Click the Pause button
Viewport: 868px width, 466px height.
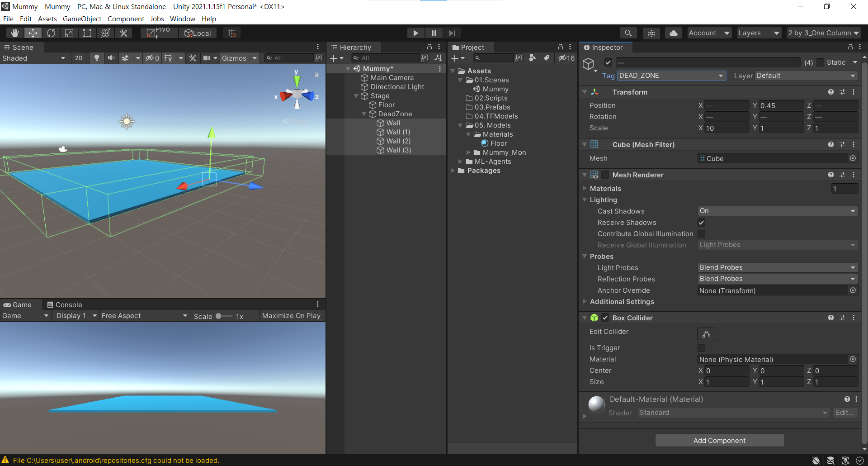pyautogui.click(x=434, y=33)
